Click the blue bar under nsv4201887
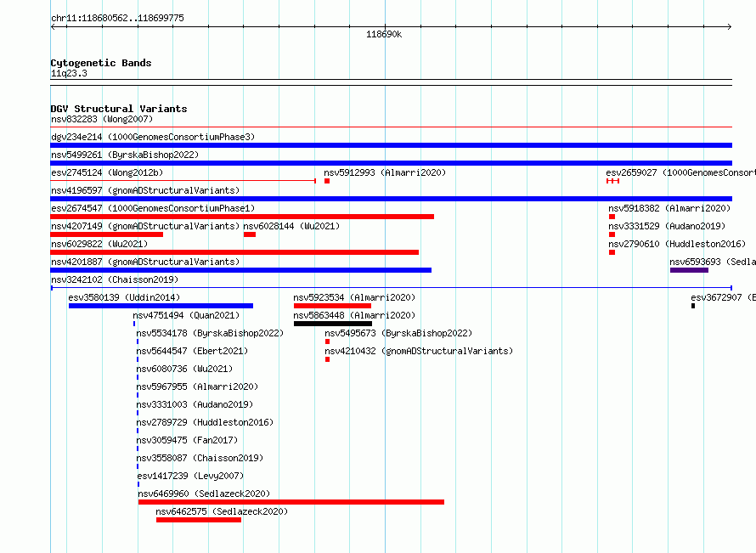756x553 pixels. coord(241,270)
